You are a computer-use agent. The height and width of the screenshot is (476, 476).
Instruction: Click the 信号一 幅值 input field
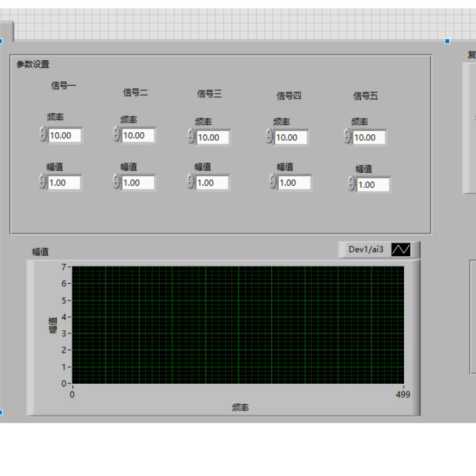point(64,183)
